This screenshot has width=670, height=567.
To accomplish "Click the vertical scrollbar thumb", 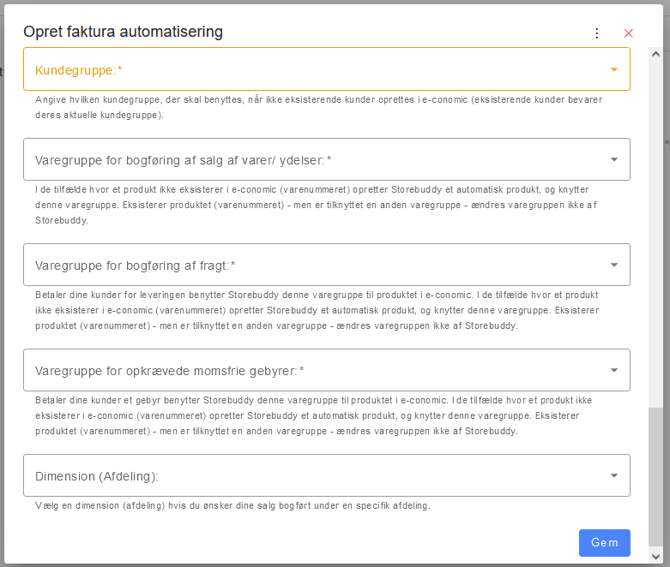I will click(x=655, y=477).
